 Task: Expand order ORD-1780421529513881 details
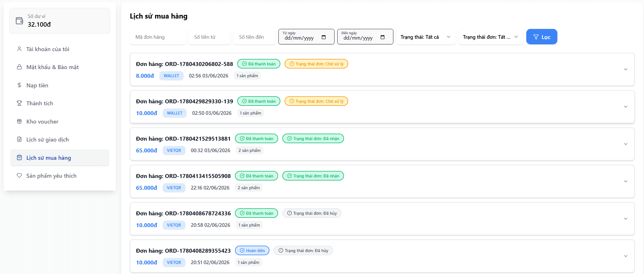(x=625, y=144)
